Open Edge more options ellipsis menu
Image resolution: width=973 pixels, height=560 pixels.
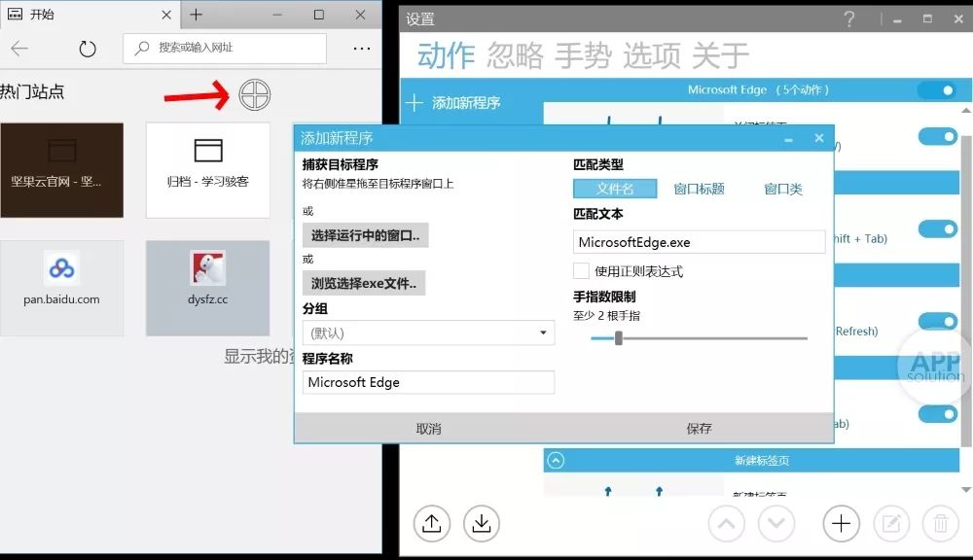pos(362,49)
